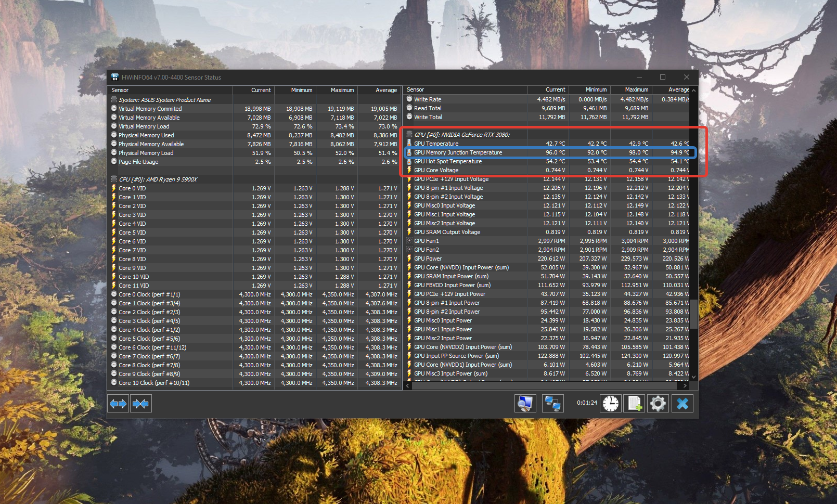Click GPU Fan1 current value 2,997 RPM
This screenshot has width=837, height=504.
pos(551,241)
